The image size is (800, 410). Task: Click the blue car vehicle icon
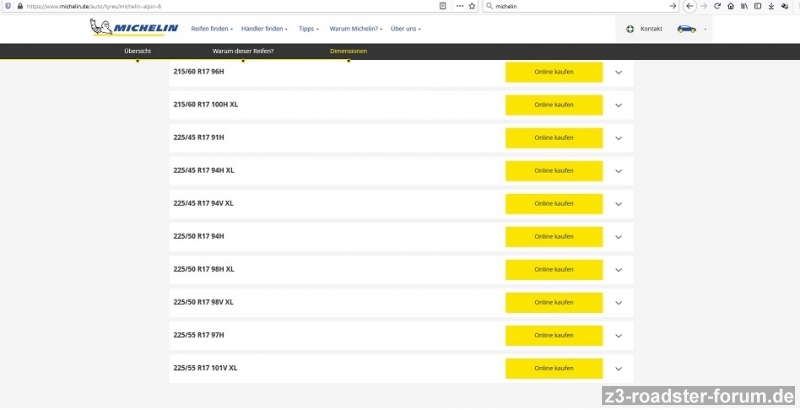(686, 28)
